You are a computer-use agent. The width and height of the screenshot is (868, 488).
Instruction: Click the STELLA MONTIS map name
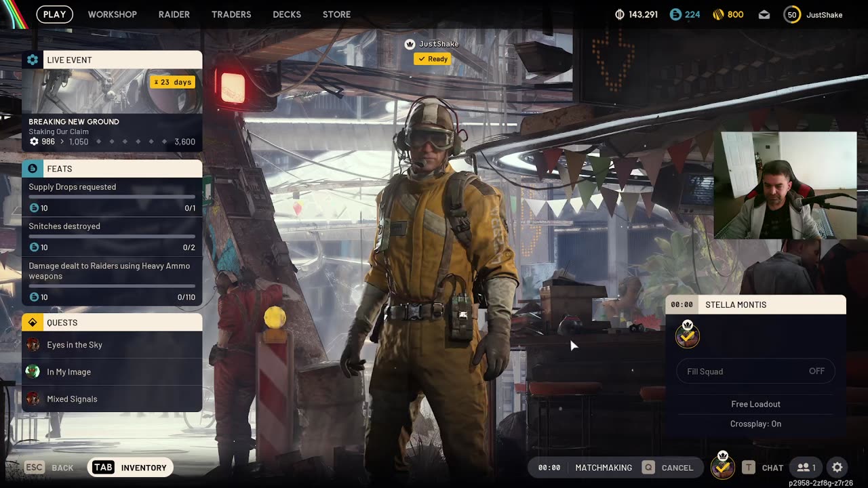coord(736,305)
